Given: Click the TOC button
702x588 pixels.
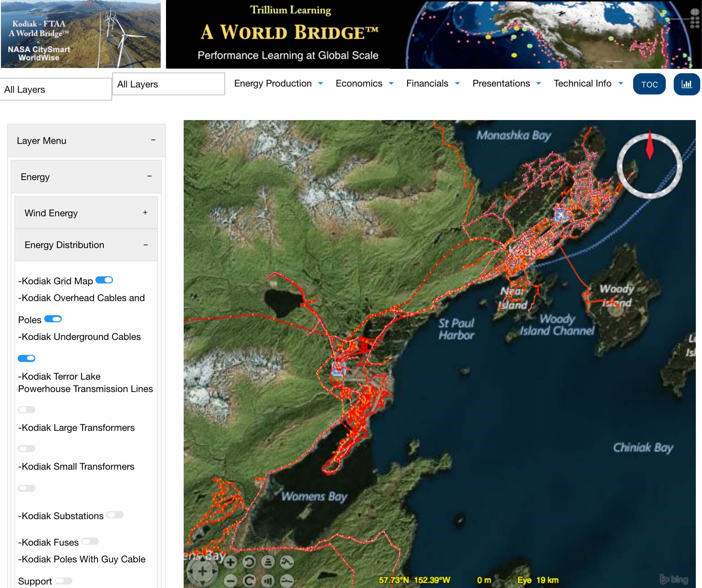Looking at the screenshot, I should [649, 84].
